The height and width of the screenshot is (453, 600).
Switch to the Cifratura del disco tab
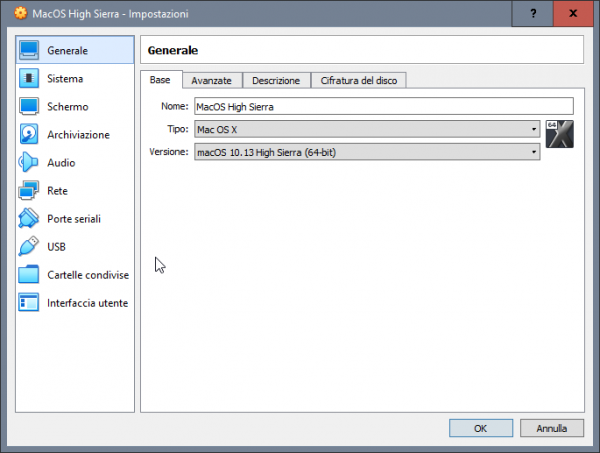[359, 81]
